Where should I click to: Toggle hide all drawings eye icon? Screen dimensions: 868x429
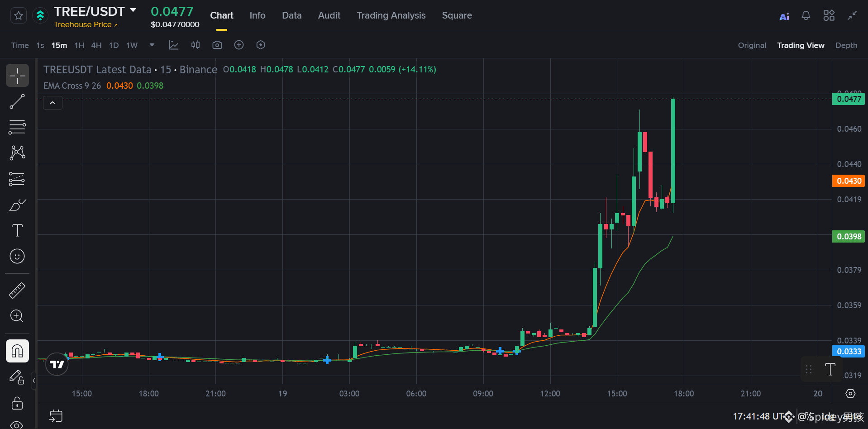coord(17,424)
